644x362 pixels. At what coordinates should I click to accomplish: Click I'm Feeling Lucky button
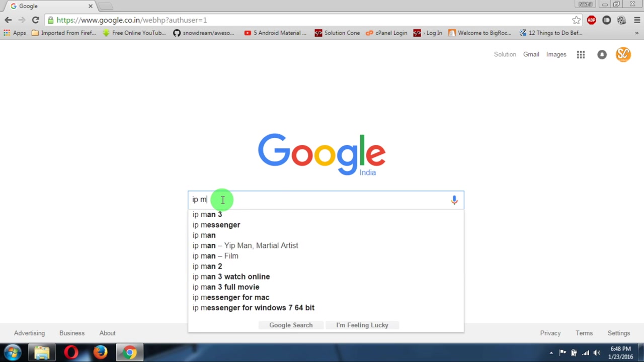click(x=362, y=325)
